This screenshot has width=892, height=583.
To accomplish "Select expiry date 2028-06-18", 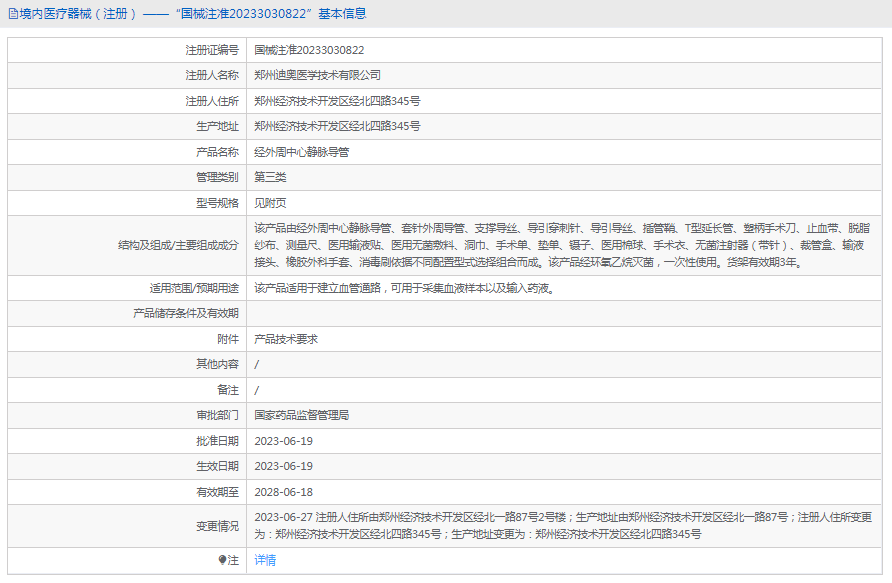I will pos(283,492).
